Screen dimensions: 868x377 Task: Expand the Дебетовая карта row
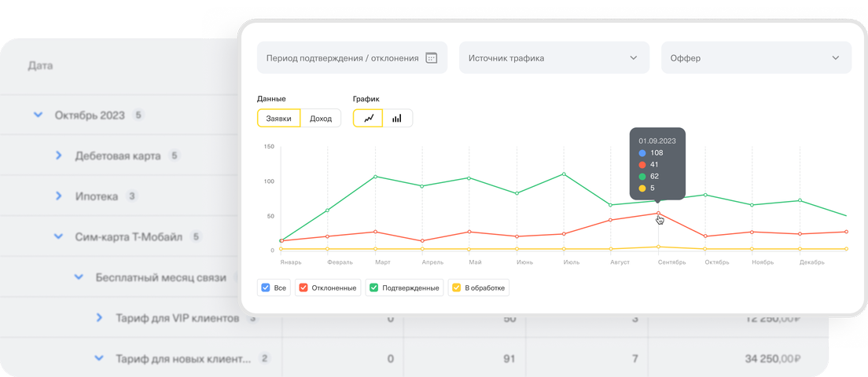point(59,156)
